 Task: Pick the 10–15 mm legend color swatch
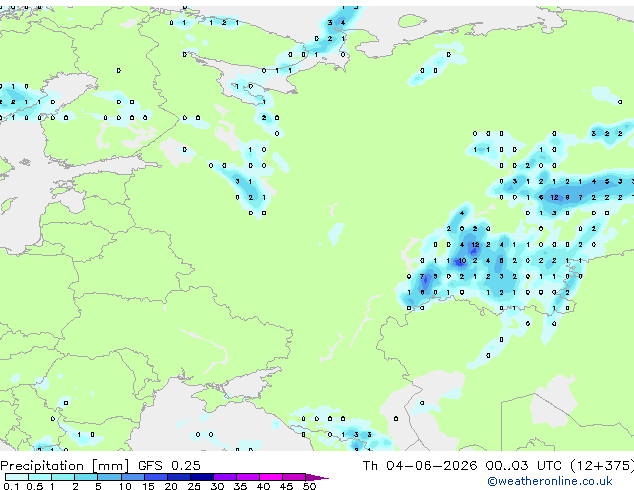tap(133, 477)
